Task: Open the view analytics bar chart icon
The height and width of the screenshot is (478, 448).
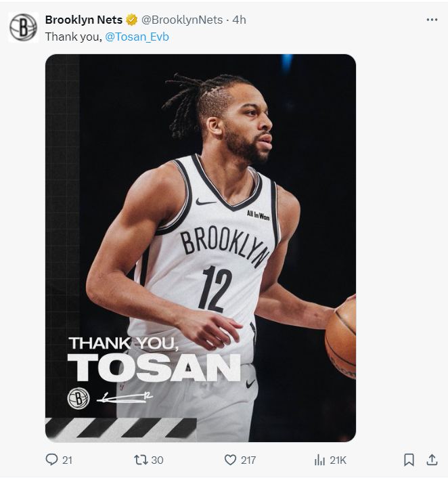Action: 319,460
